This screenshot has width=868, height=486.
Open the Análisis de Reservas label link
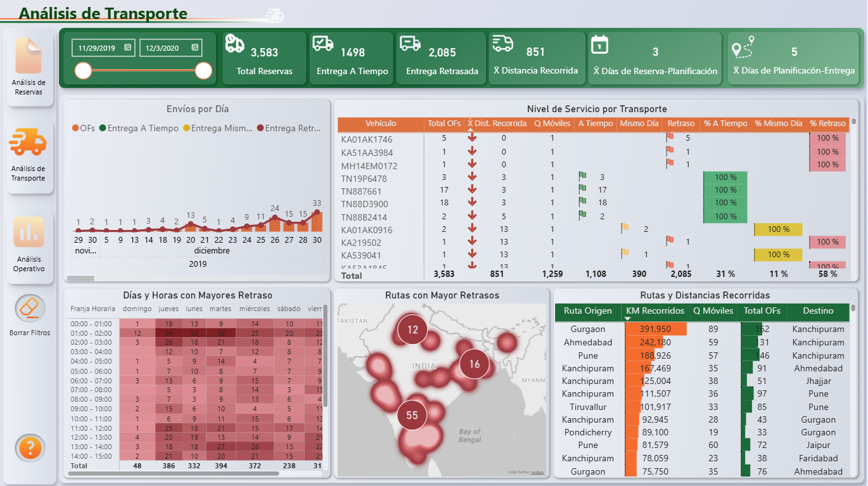pyautogui.click(x=29, y=87)
